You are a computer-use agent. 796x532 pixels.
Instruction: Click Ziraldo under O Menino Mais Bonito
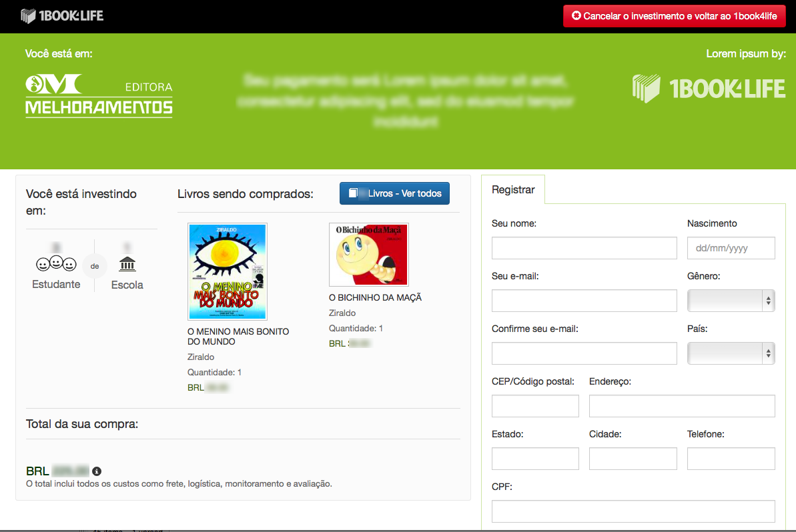click(x=201, y=357)
